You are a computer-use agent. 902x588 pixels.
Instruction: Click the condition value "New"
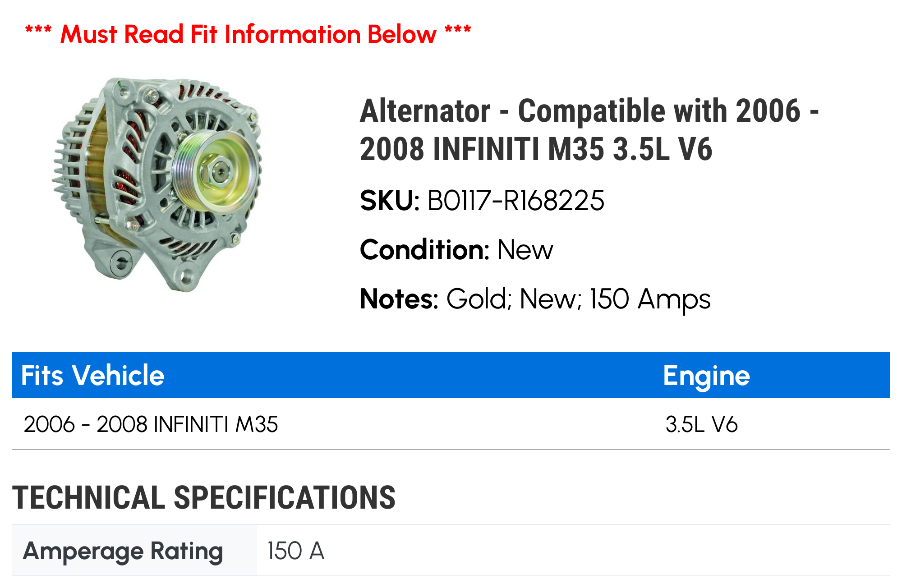(x=525, y=250)
